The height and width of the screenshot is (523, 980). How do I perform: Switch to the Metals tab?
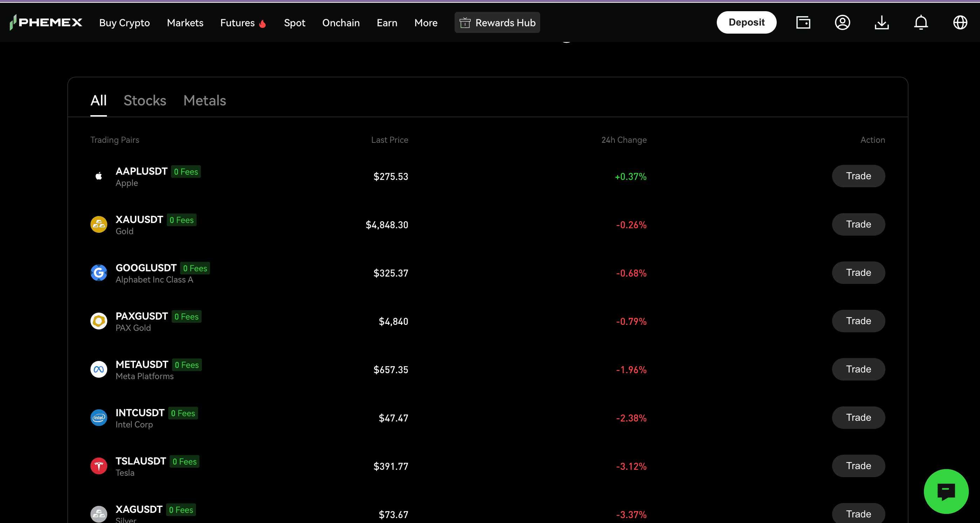pos(205,101)
